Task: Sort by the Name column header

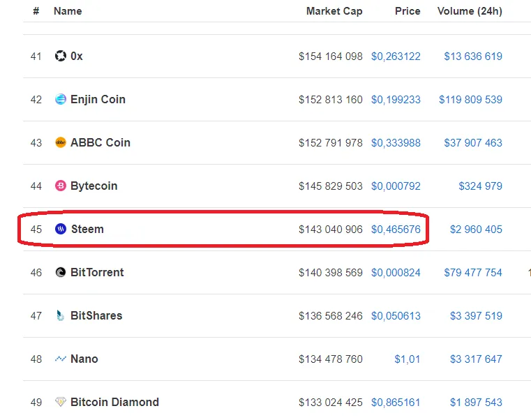Action: click(68, 11)
